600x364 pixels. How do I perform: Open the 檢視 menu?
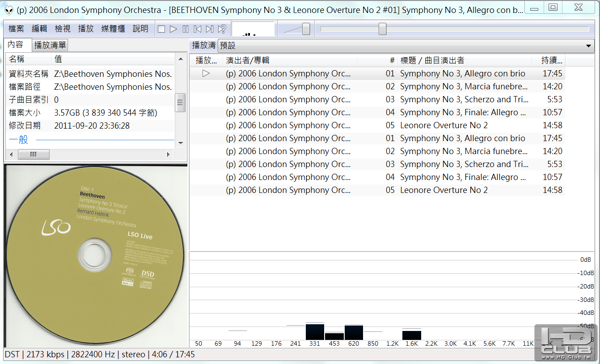point(63,29)
